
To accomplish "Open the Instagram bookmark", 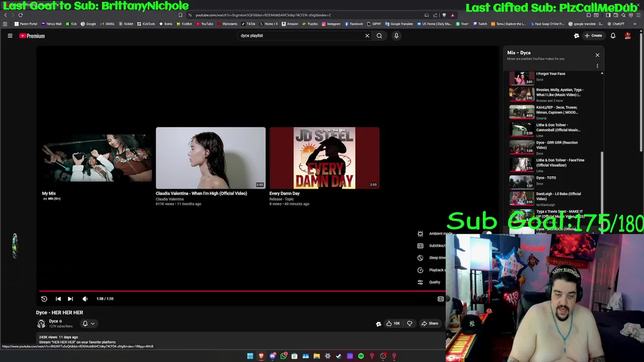I will coord(331,24).
